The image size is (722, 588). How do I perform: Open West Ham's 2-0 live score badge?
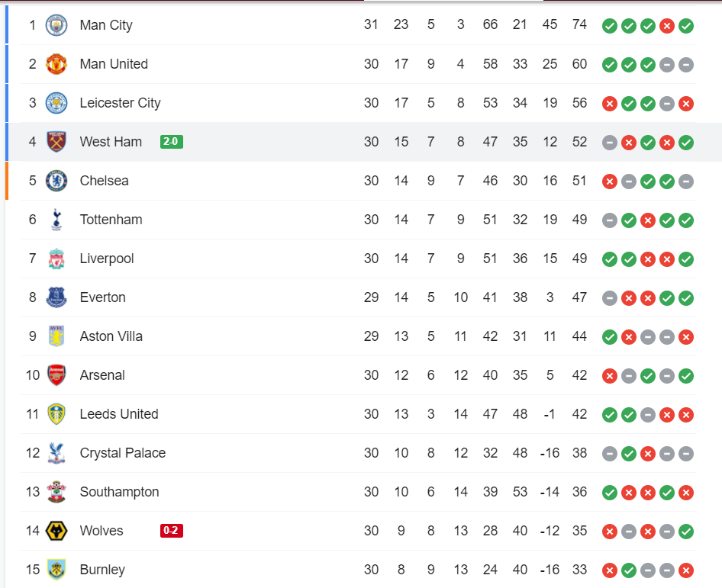tap(172, 142)
